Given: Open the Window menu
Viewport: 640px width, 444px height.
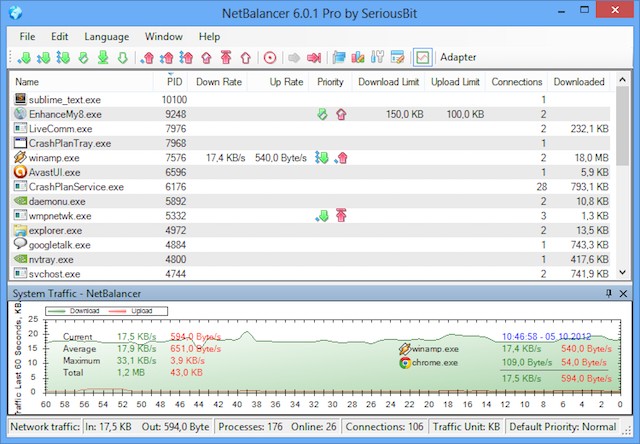Looking at the screenshot, I should click(163, 36).
